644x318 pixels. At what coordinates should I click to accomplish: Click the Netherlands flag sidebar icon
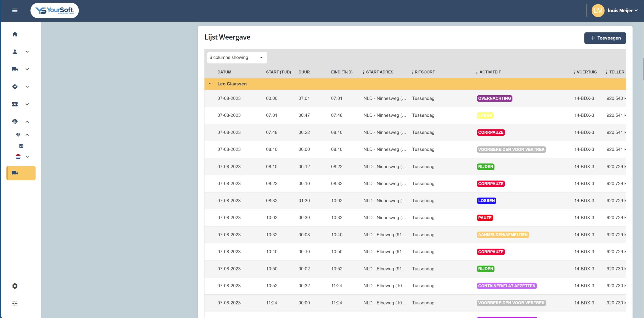coord(18,157)
